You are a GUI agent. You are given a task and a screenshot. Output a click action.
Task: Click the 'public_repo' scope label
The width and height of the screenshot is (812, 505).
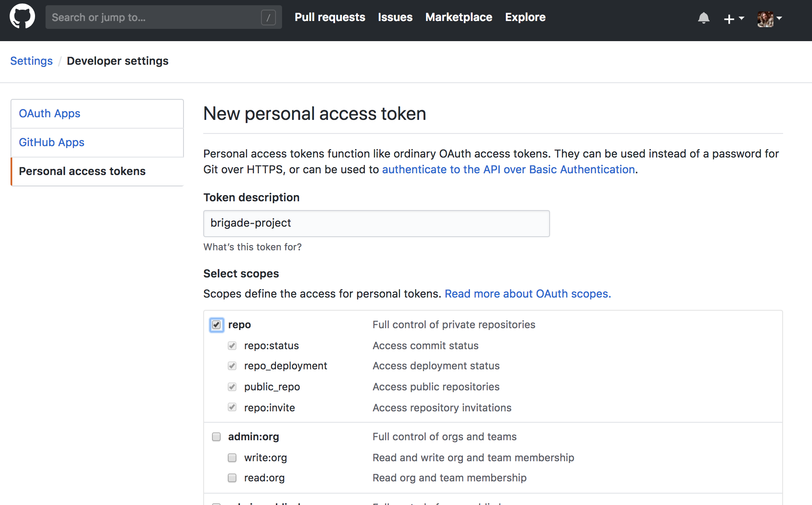(x=272, y=387)
